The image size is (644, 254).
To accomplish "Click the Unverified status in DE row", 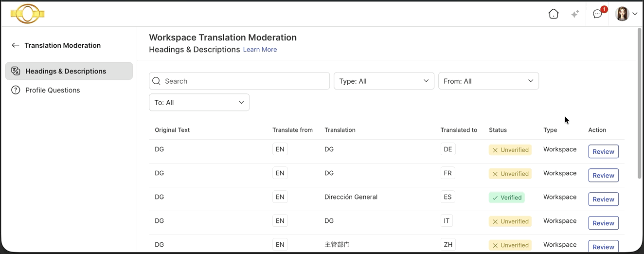I will [510, 150].
